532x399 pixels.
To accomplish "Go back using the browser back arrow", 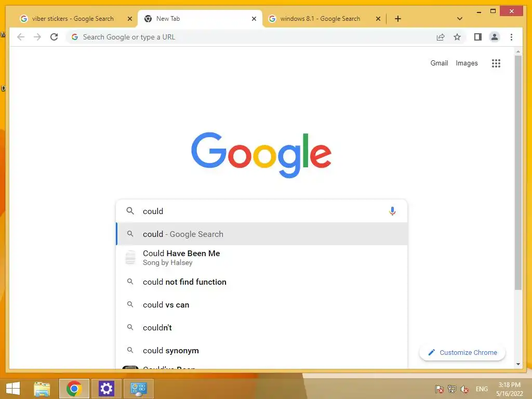I will (x=21, y=37).
